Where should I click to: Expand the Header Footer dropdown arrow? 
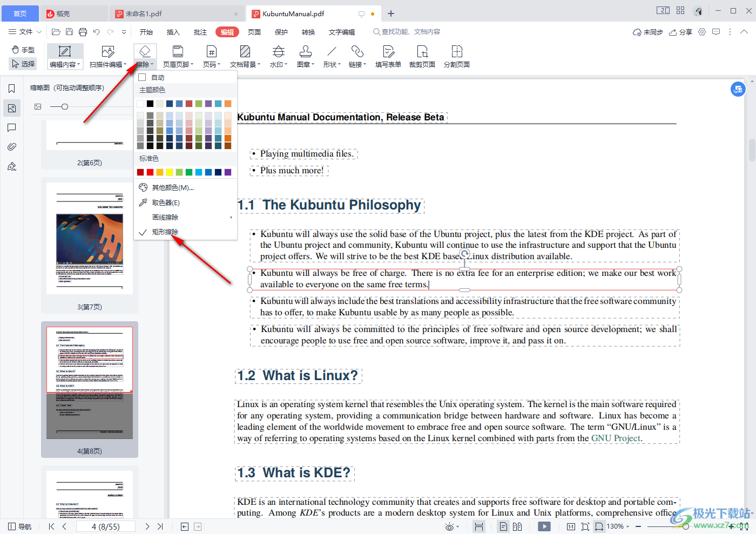192,65
